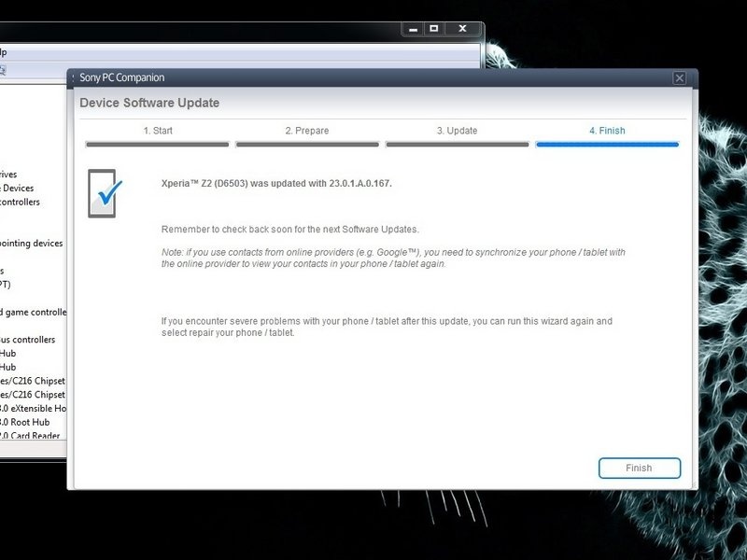747x560 pixels.
Task: Click the blue Finish progress bar
Action: (x=607, y=145)
